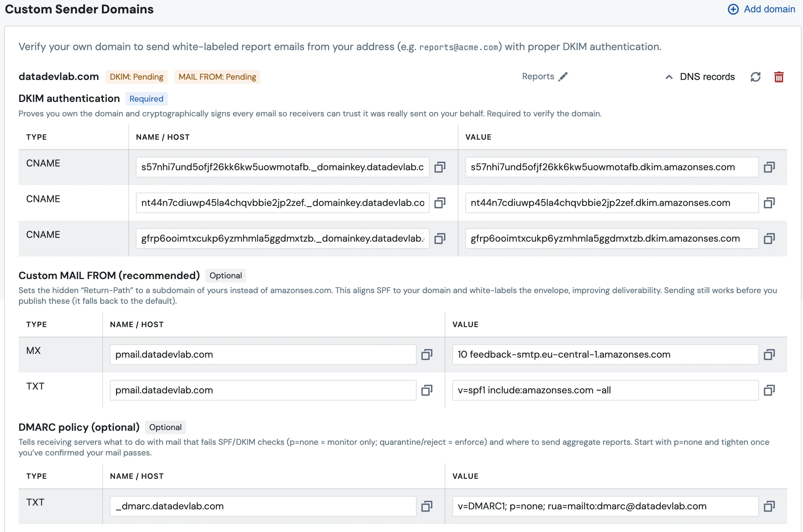Select the s57nhi7 _domainkey host field
The height and width of the screenshot is (532, 803).
282,167
